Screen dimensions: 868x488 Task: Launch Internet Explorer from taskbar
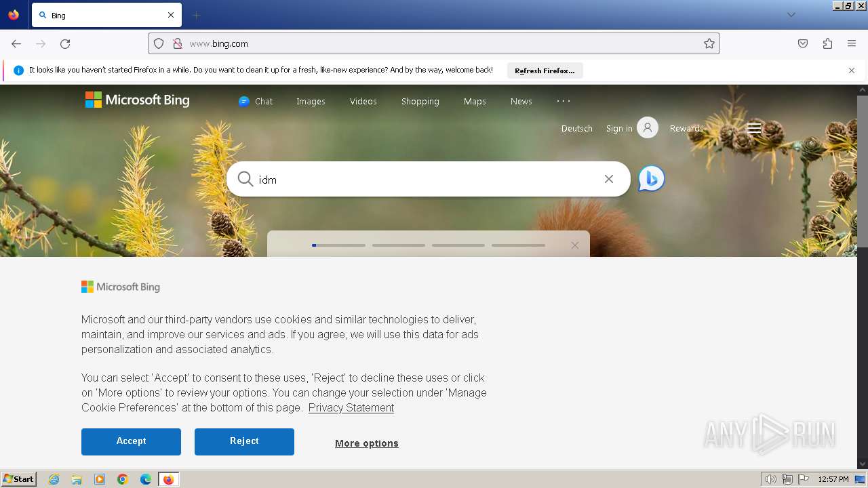click(54, 479)
